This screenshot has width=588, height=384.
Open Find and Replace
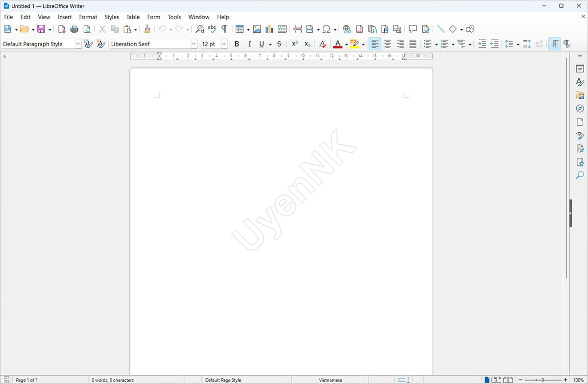199,29
